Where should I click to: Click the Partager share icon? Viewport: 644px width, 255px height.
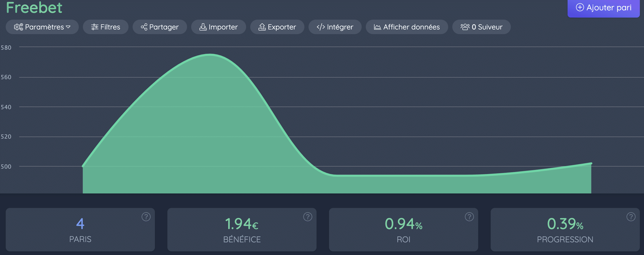[x=144, y=27]
